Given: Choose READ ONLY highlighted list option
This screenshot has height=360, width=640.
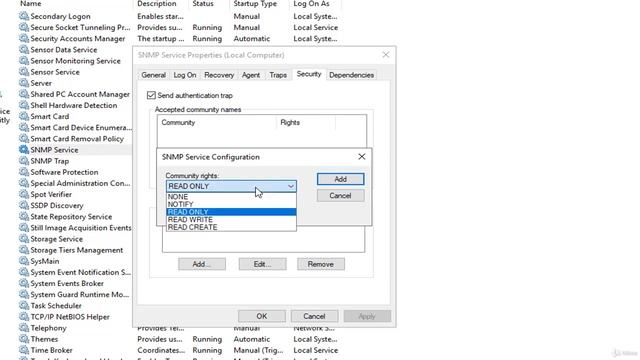Looking at the screenshot, I should pos(231,212).
